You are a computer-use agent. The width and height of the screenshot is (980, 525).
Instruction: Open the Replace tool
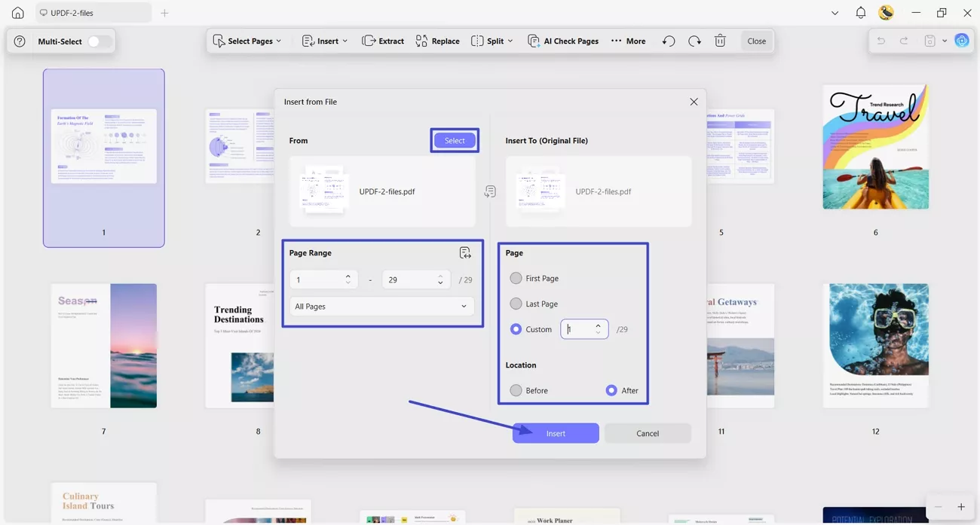click(437, 41)
